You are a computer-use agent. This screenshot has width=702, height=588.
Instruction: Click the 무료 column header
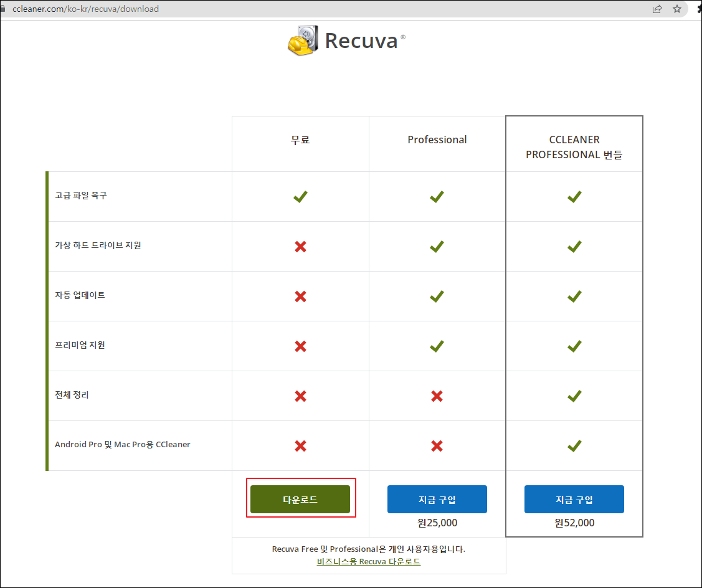pos(300,140)
